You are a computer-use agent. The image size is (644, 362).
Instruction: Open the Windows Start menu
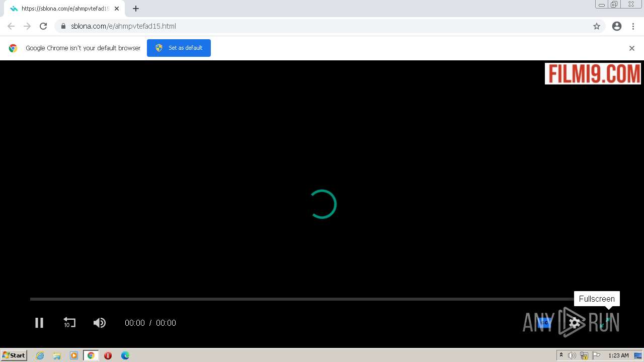coord(14,355)
